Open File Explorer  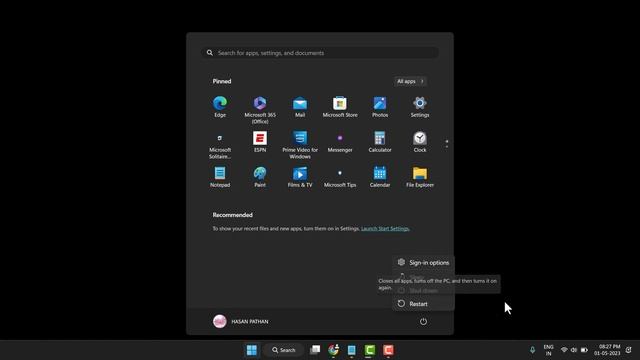click(x=420, y=177)
